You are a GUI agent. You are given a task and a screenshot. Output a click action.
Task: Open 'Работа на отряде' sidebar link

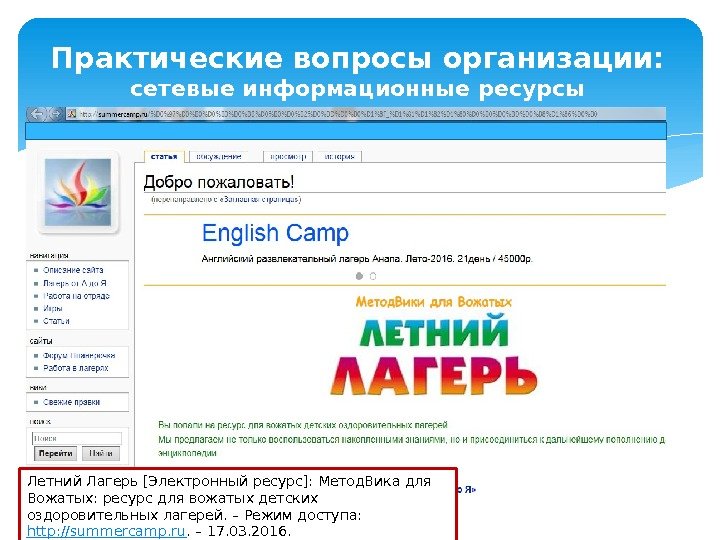tap(76, 296)
